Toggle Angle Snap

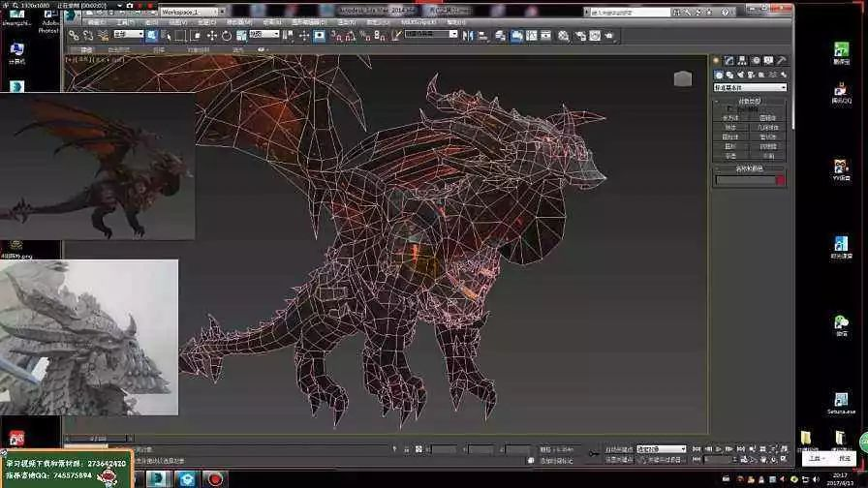tap(351, 36)
